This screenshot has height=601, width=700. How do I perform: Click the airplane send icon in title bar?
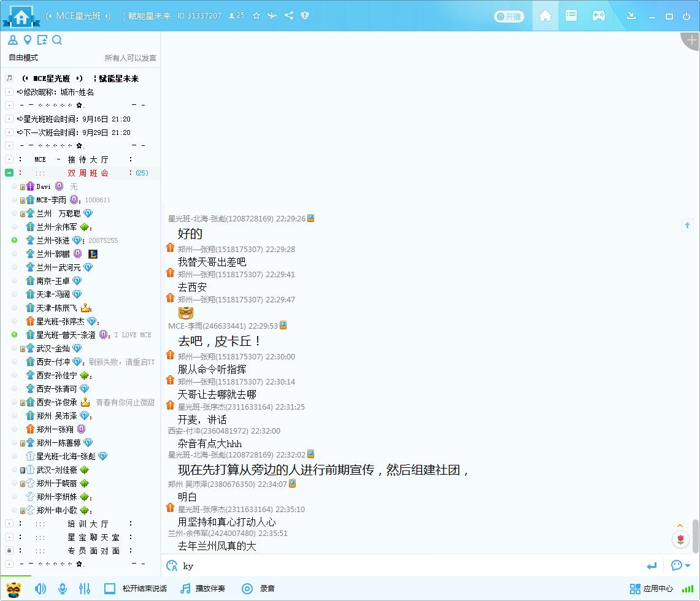(x=272, y=15)
